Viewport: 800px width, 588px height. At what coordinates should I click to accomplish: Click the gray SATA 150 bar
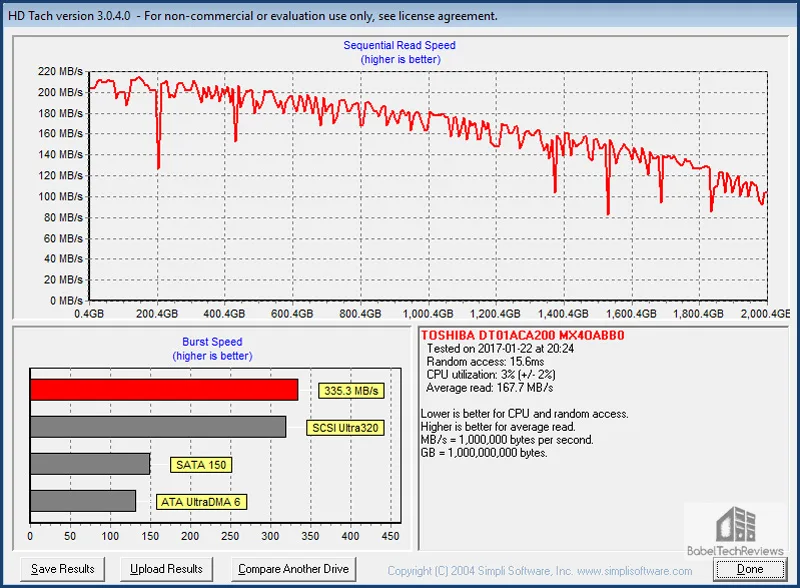click(90, 464)
